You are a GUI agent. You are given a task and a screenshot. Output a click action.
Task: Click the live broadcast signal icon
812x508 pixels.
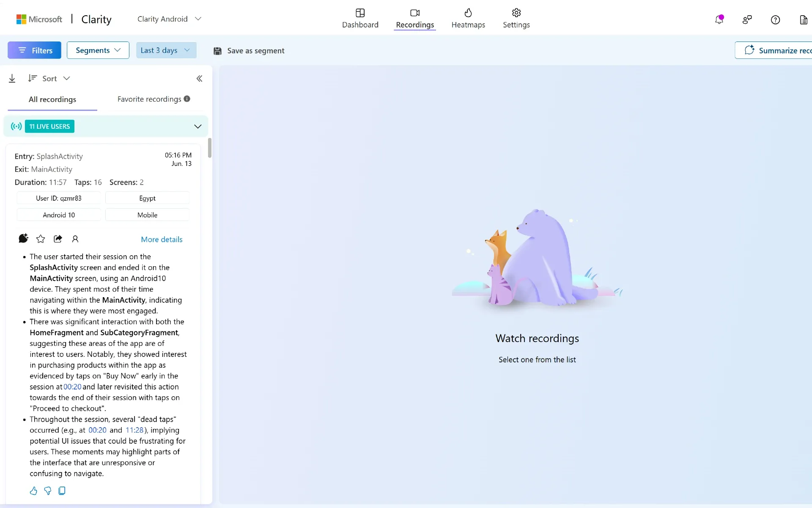tap(16, 127)
